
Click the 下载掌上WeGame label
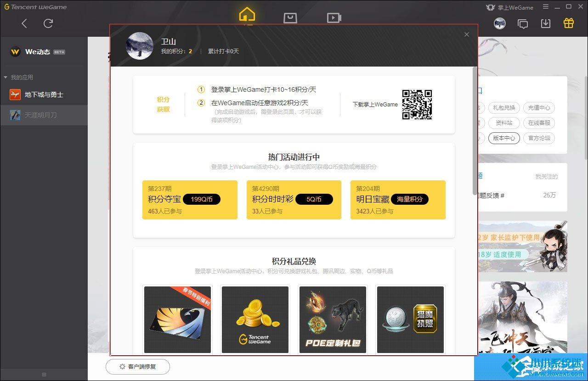click(375, 105)
